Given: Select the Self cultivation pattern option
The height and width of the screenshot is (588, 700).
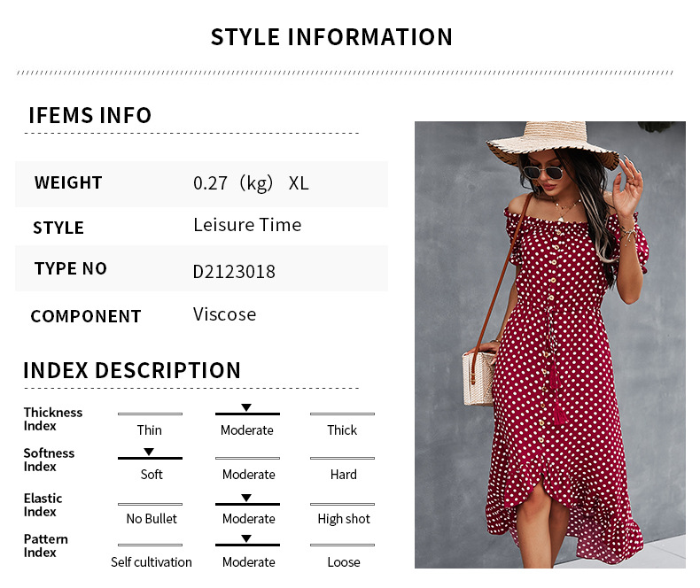Looking at the screenshot, I should pos(151,561).
